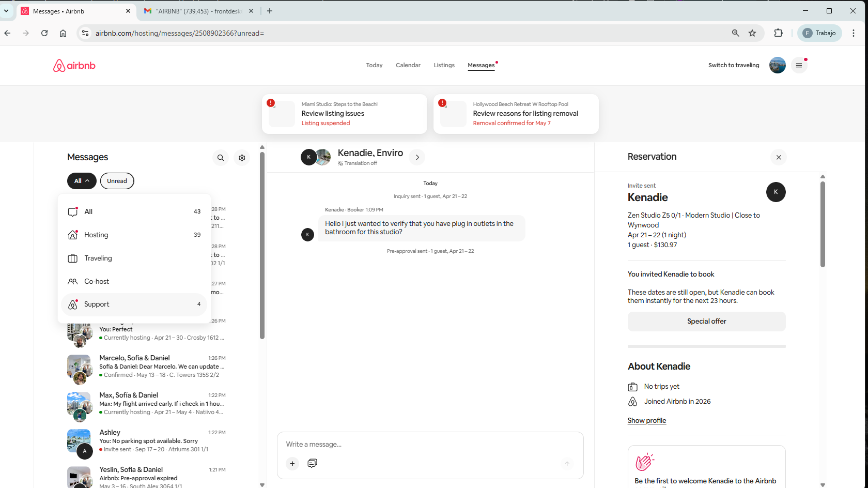Screen dimensions: 868x488
Task: Click the plus attachment icon
Action: [x=292, y=463]
